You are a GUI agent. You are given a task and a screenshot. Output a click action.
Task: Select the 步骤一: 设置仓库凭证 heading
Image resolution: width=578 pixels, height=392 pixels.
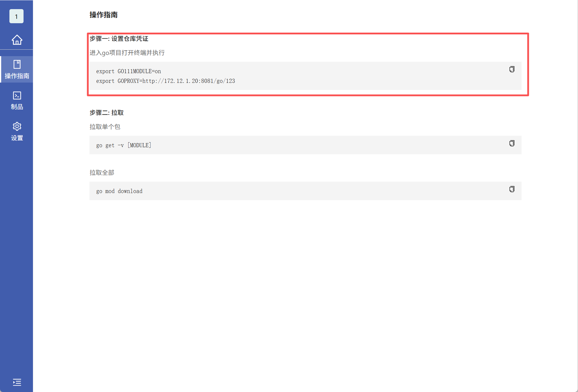click(x=119, y=39)
